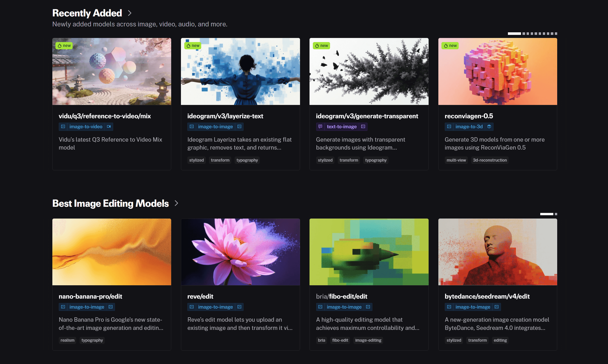Viewport: 608px width, 364px height.
Task: Click the output image icon on the bria/fibo-edit/edit card
Action: tap(368, 307)
